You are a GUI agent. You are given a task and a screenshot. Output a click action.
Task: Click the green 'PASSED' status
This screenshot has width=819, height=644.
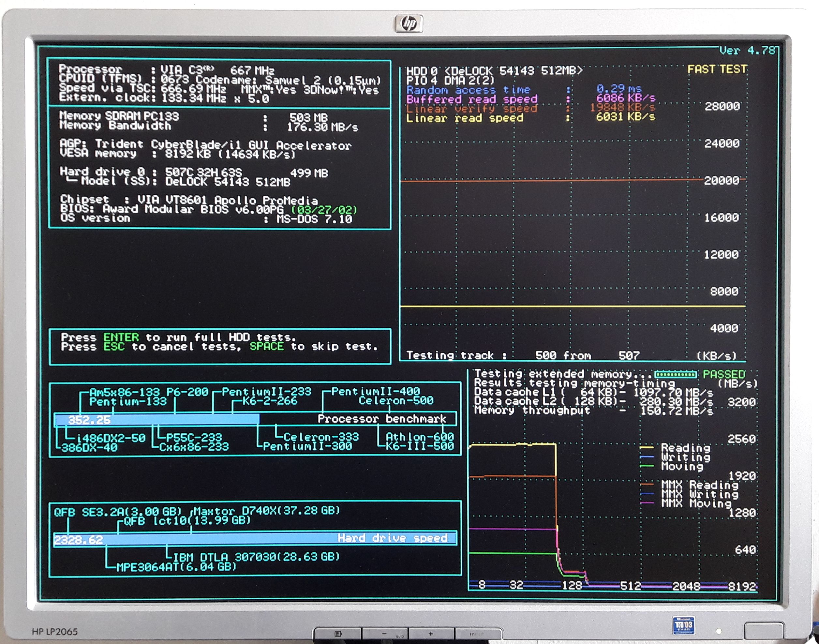[724, 374]
